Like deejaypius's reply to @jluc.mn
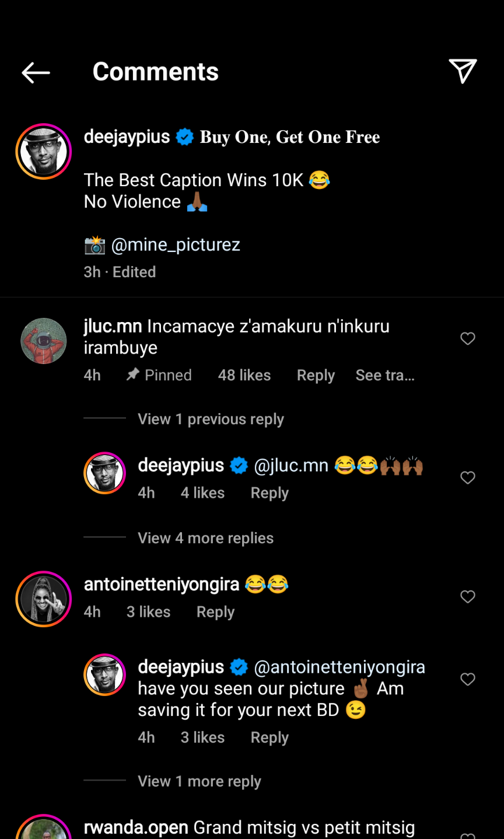 pyautogui.click(x=468, y=478)
